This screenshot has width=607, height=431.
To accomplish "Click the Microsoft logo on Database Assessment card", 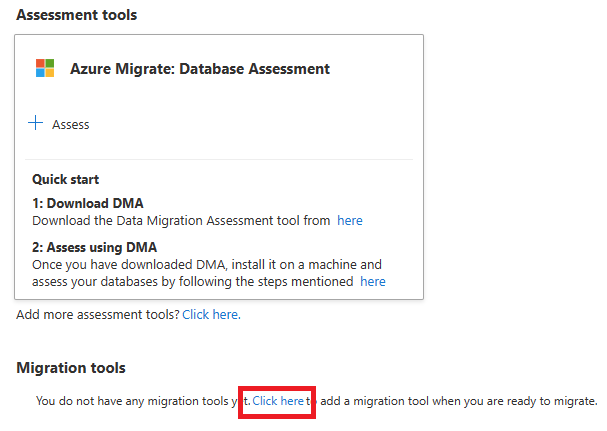I will (x=45, y=68).
